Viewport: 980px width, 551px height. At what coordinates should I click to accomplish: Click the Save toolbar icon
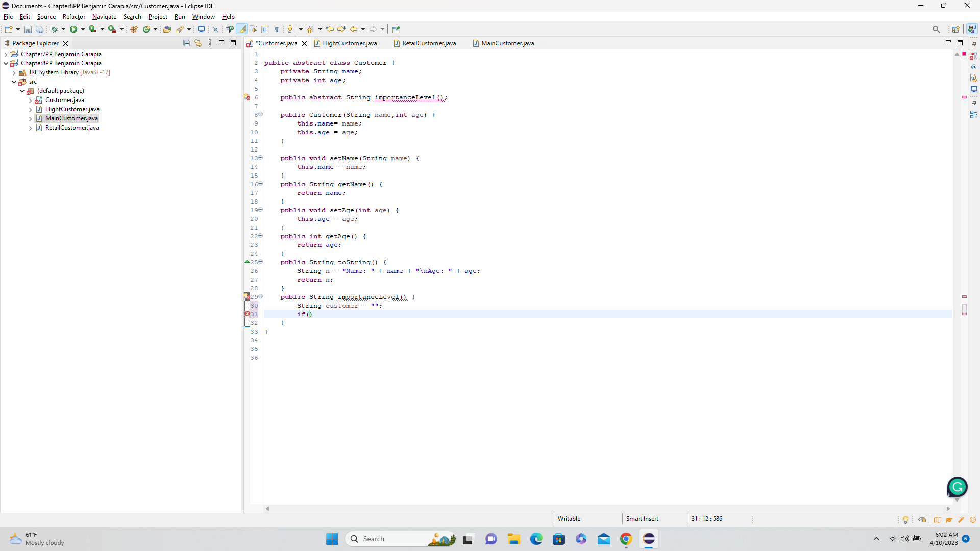pyautogui.click(x=28, y=29)
